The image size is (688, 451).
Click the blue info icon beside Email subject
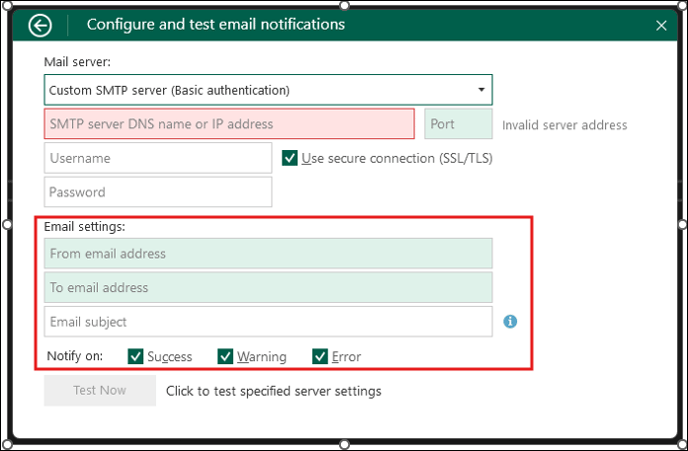(x=510, y=322)
